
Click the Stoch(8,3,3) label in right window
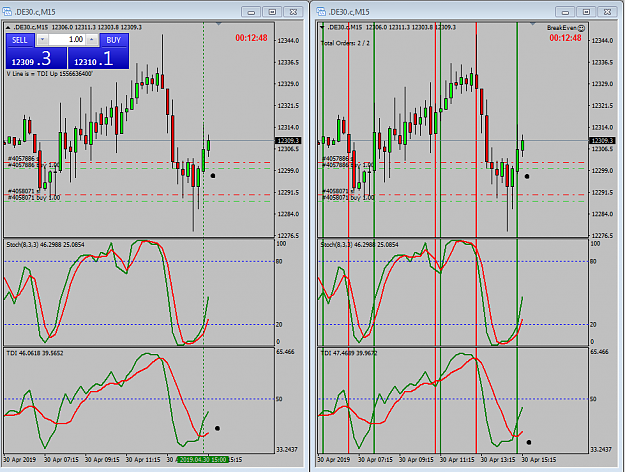[x=360, y=244]
